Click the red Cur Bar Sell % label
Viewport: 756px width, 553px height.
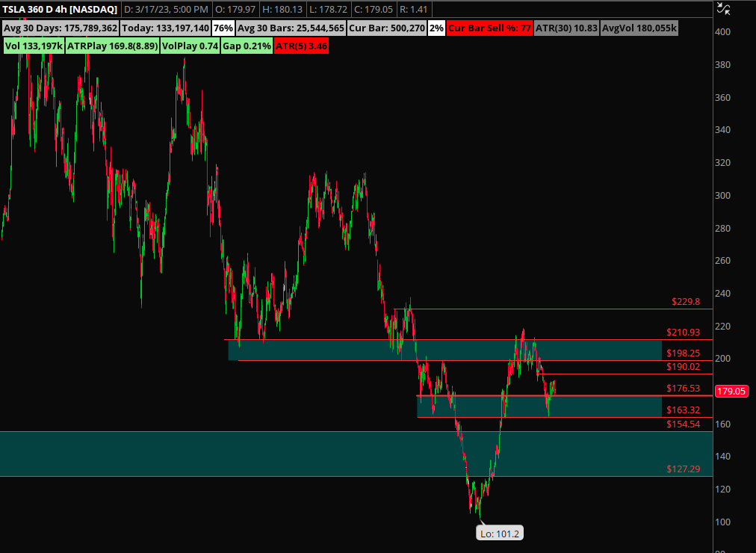(488, 28)
